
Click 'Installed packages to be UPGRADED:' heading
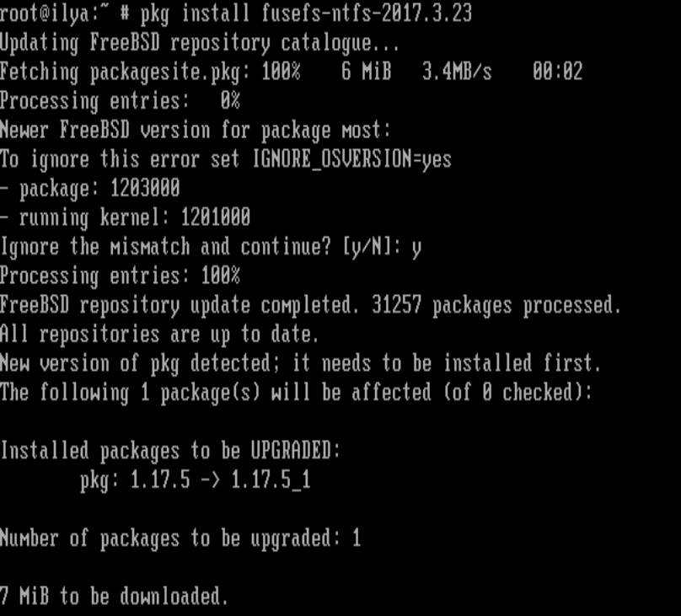170,451
